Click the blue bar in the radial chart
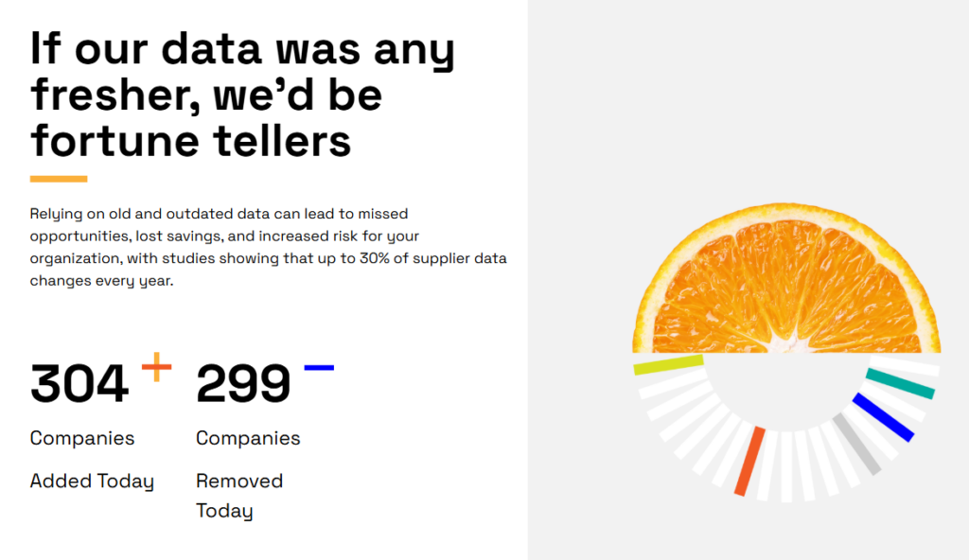 pos(883,417)
